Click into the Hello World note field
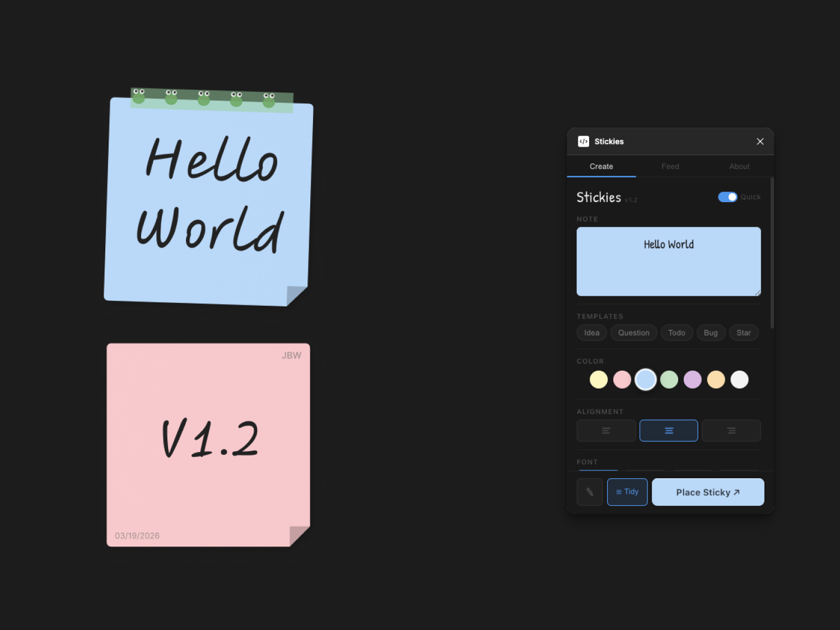The width and height of the screenshot is (840, 630). coord(669,262)
